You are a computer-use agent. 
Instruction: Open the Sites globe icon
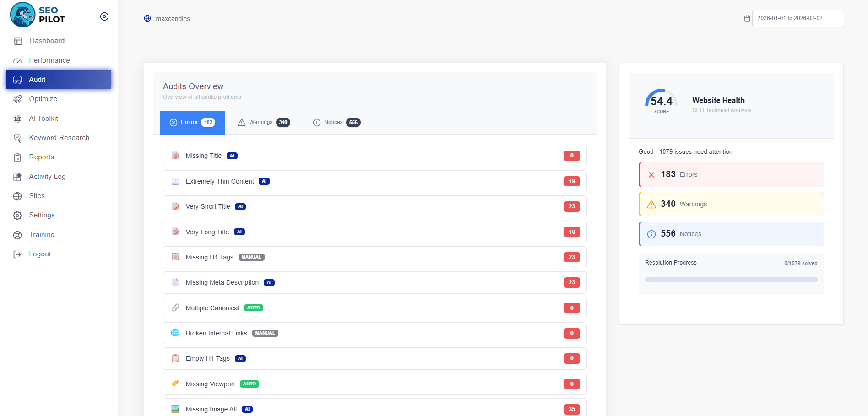point(17,196)
